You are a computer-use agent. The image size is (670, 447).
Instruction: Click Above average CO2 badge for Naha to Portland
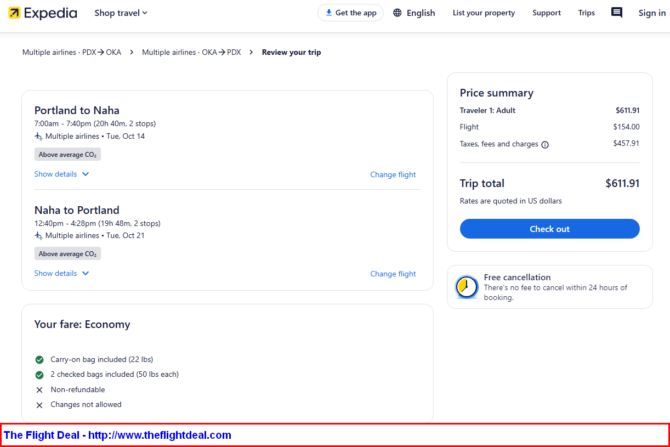(x=68, y=253)
